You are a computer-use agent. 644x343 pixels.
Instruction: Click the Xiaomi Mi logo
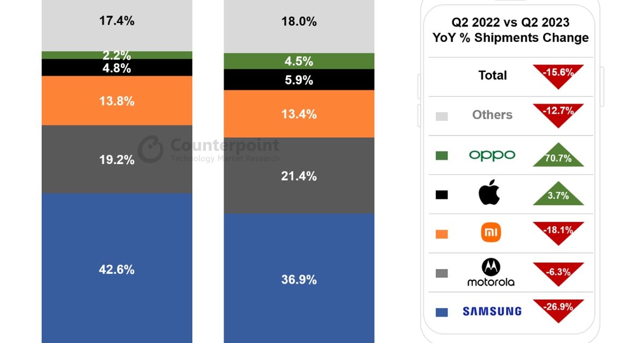491,233
